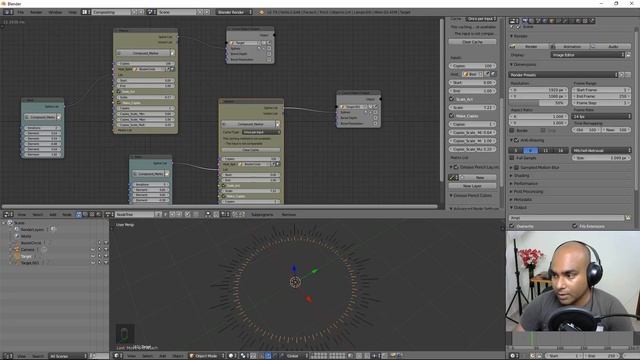640x360 pixels.
Task: Open the World properties tab icon
Action: (x=545, y=20)
